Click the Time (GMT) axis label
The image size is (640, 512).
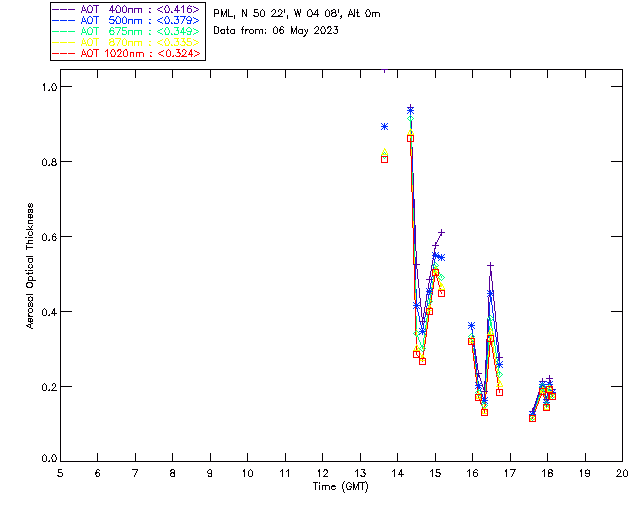tap(341, 487)
